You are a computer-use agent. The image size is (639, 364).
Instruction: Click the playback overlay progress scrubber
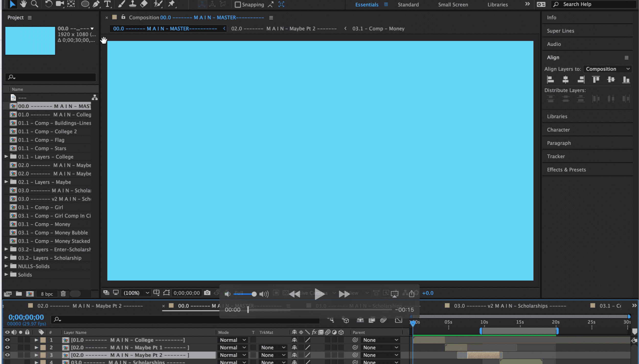(x=248, y=310)
